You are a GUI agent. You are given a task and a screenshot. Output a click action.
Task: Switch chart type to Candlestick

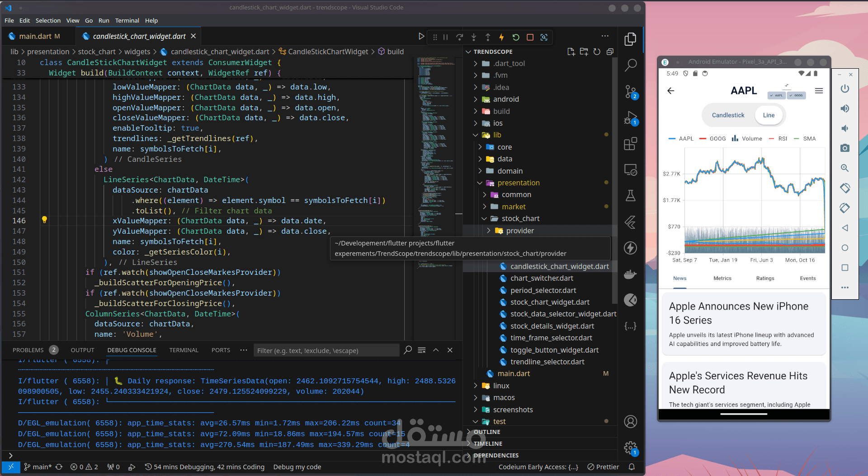click(728, 115)
